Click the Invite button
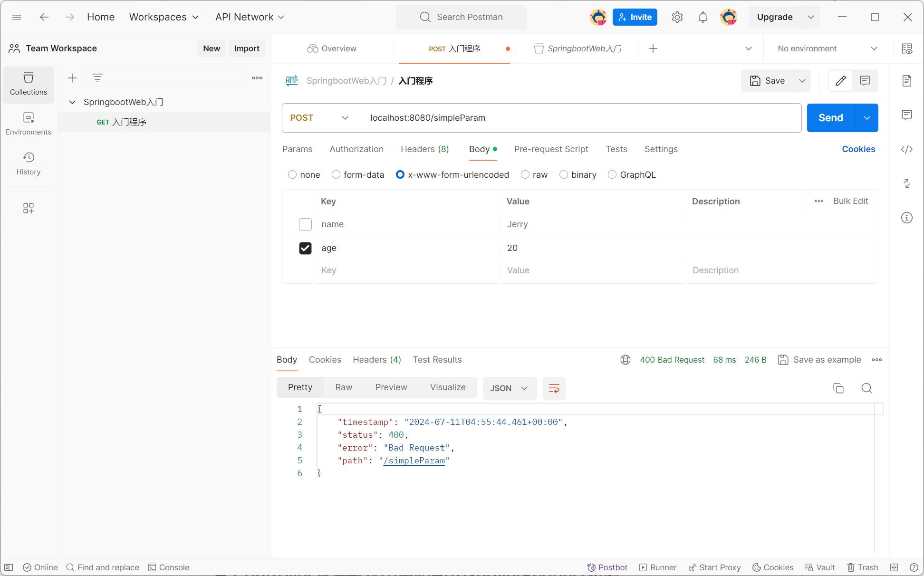The width and height of the screenshot is (924, 576). coord(635,17)
